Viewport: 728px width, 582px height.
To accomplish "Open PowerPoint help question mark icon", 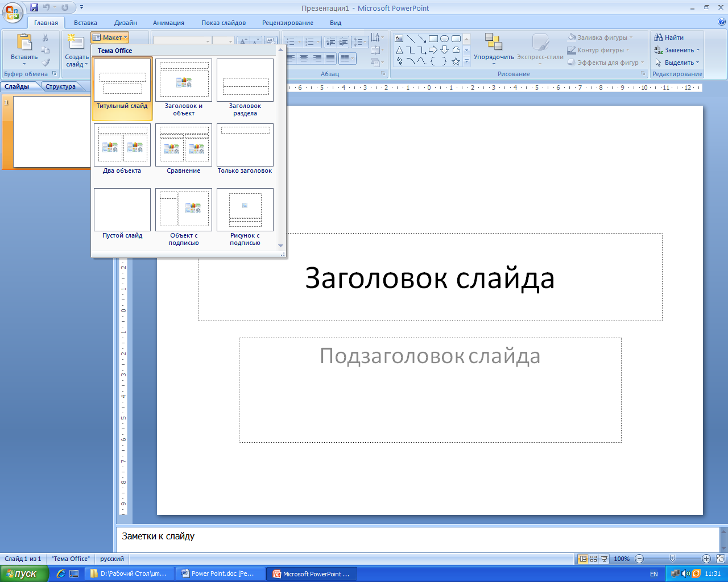I will [x=722, y=22].
